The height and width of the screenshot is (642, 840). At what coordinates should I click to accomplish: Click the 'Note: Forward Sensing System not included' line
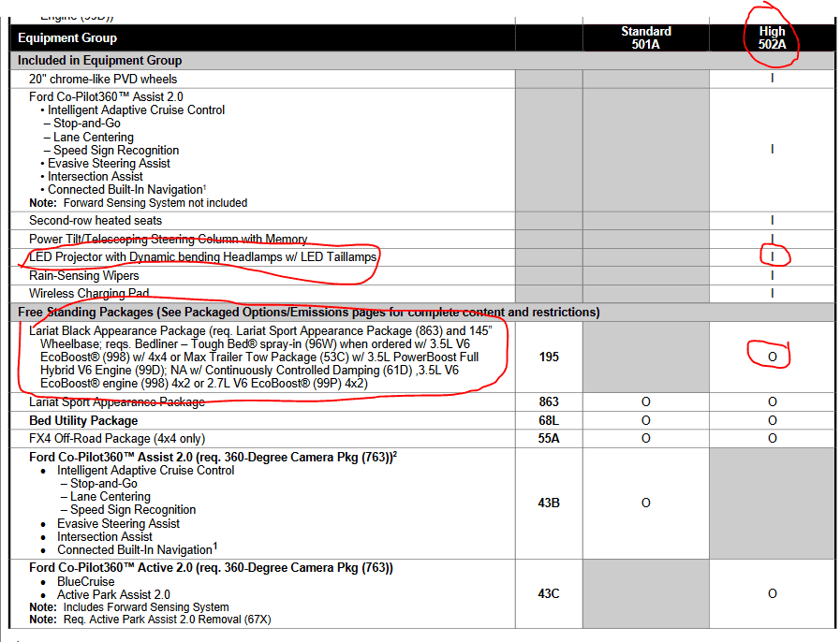139,203
